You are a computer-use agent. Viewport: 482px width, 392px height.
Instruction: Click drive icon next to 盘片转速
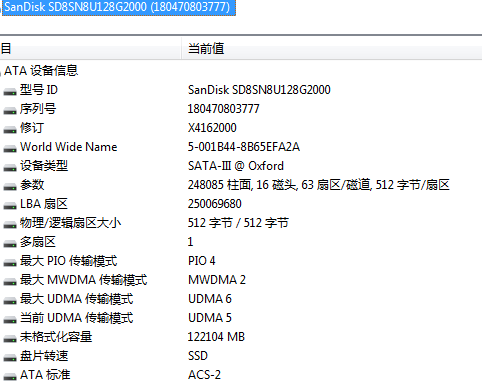pyautogui.click(x=10, y=357)
